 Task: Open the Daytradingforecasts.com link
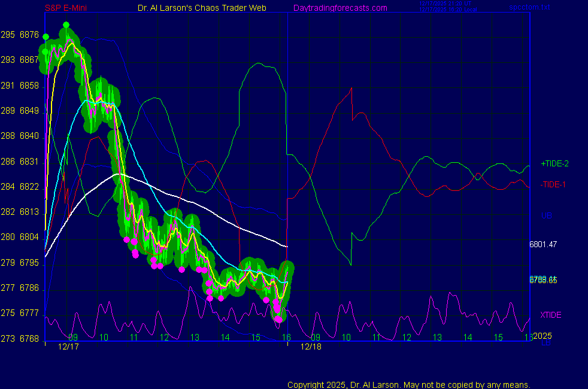[x=340, y=8]
